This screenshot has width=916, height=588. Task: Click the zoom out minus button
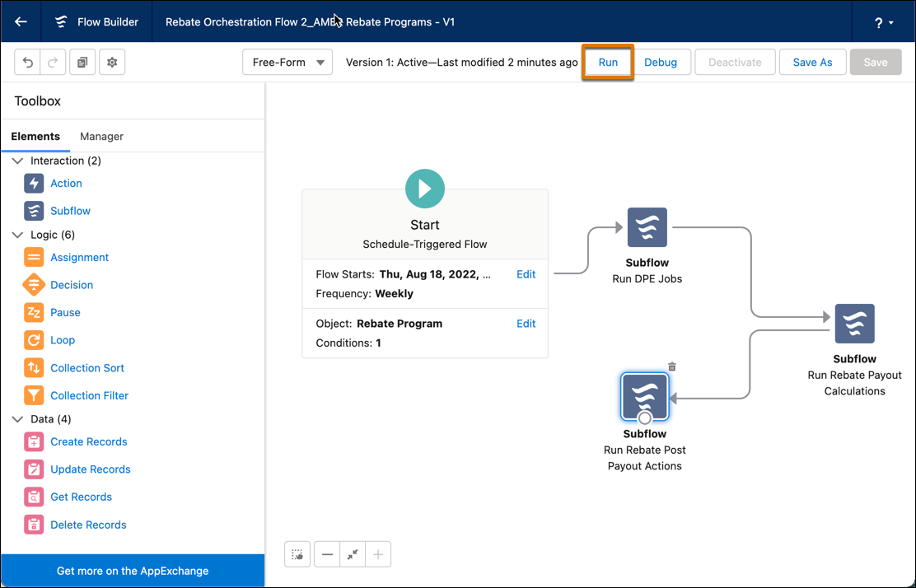pos(327,554)
